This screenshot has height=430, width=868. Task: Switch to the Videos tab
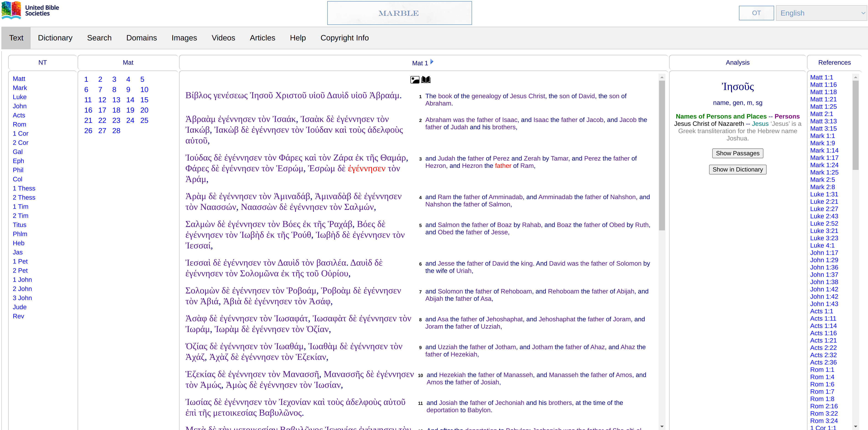point(223,38)
